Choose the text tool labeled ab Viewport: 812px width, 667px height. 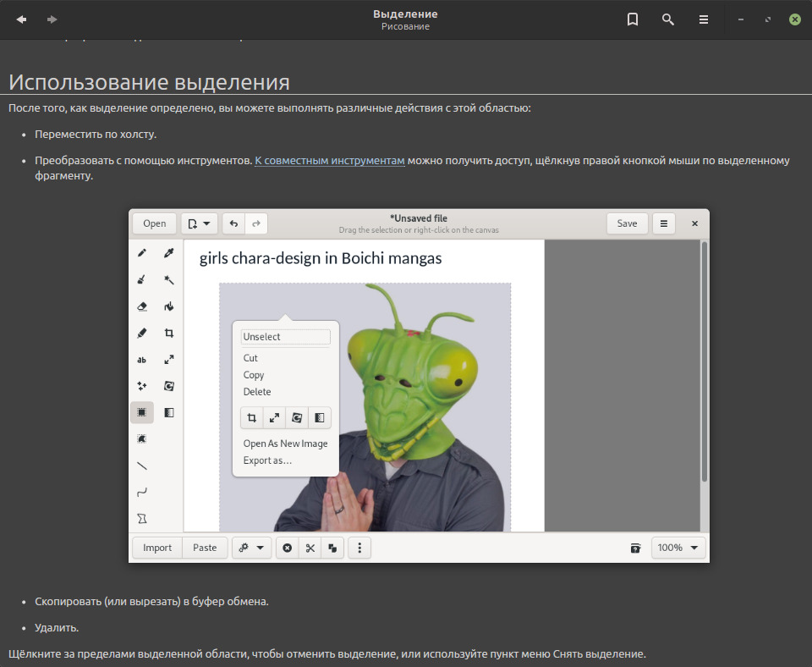point(142,360)
